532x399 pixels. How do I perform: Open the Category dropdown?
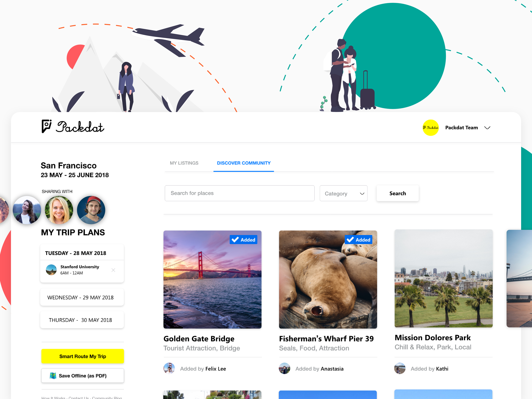coord(343,193)
